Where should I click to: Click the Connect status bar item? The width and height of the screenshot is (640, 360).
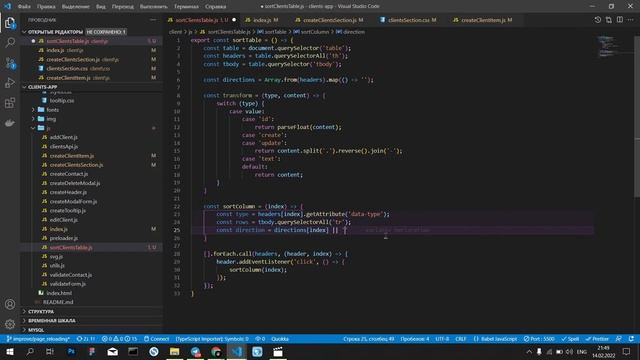[x=156, y=339]
